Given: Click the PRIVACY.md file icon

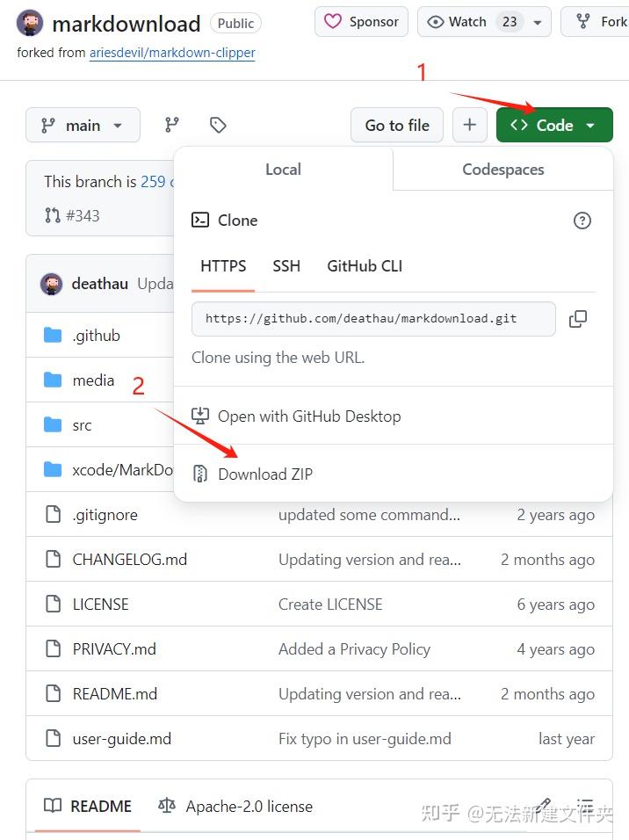Looking at the screenshot, I should (53, 648).
